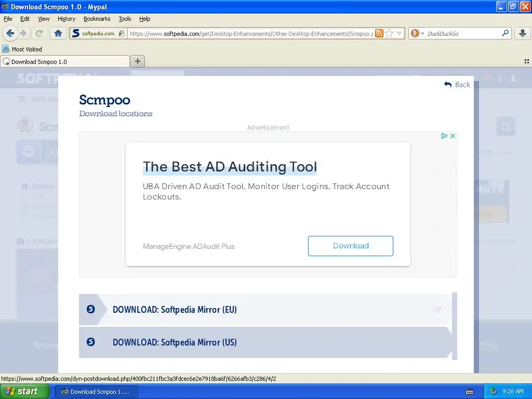Open the Bookmarks menu
This screenshot has height=399, width=532.
point(97,19)
